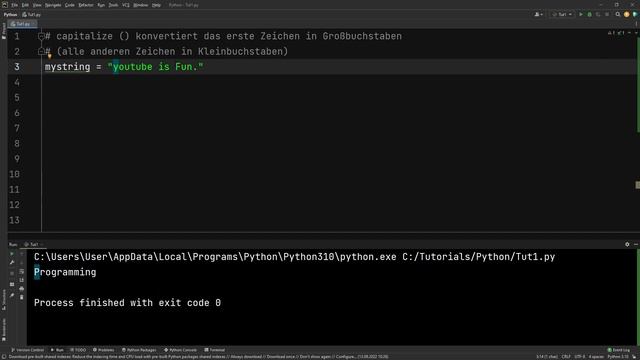Select the Tut1.py editor tab
The width and height of the screenshot is (640, 360).
(21, 24)
